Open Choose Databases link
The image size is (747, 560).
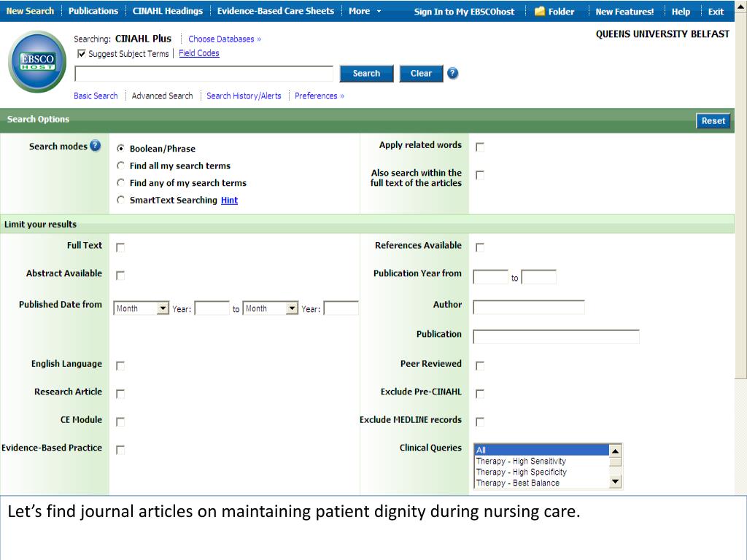click(x=225, y=39)
